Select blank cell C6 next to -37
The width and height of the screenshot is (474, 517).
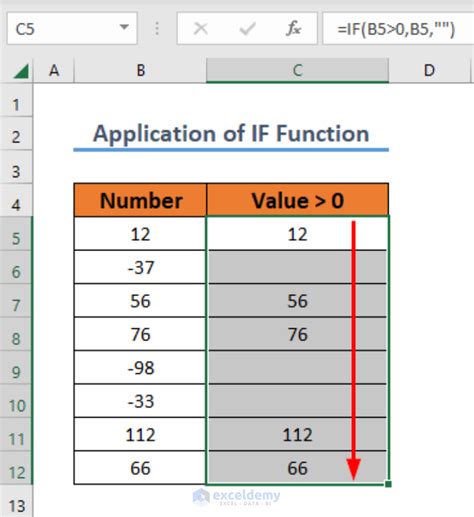(x=297, y=267)
